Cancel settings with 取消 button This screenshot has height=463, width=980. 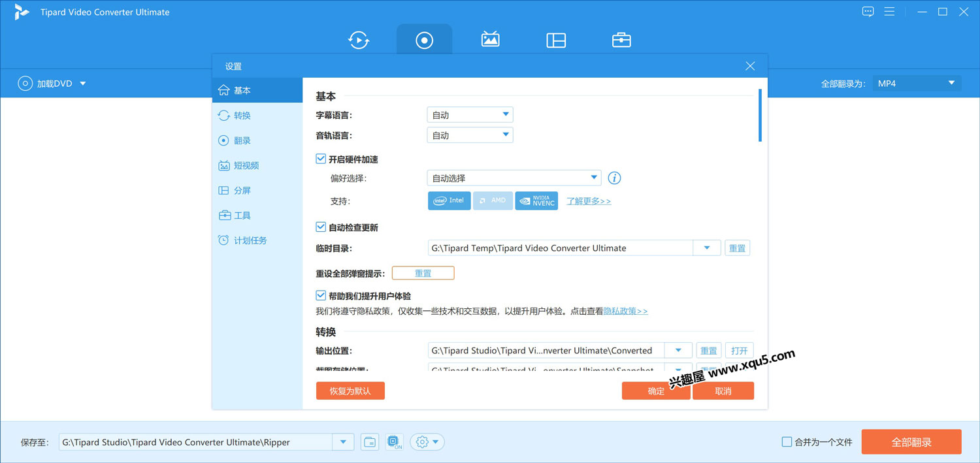[x=723, y=391]
